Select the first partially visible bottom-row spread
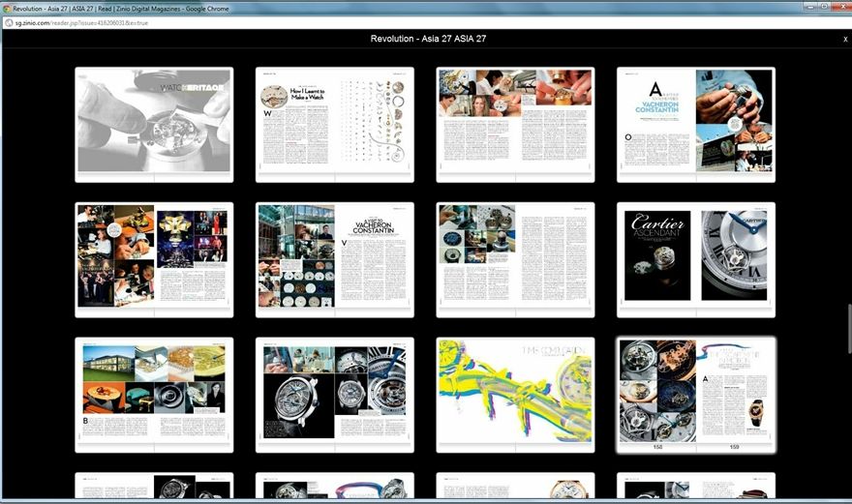 154,486
